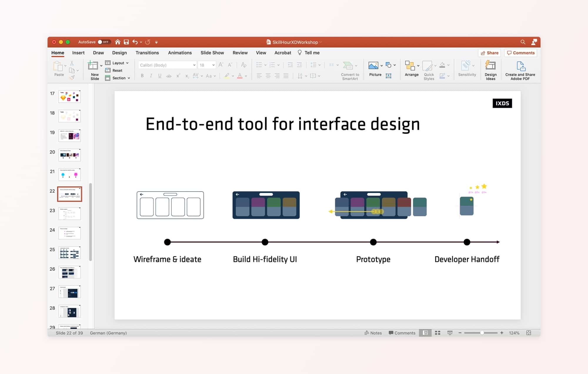The width and height of the screenshot is (588, 374).
Task: Click the home icon in title bar
Action: coord(118,42)
